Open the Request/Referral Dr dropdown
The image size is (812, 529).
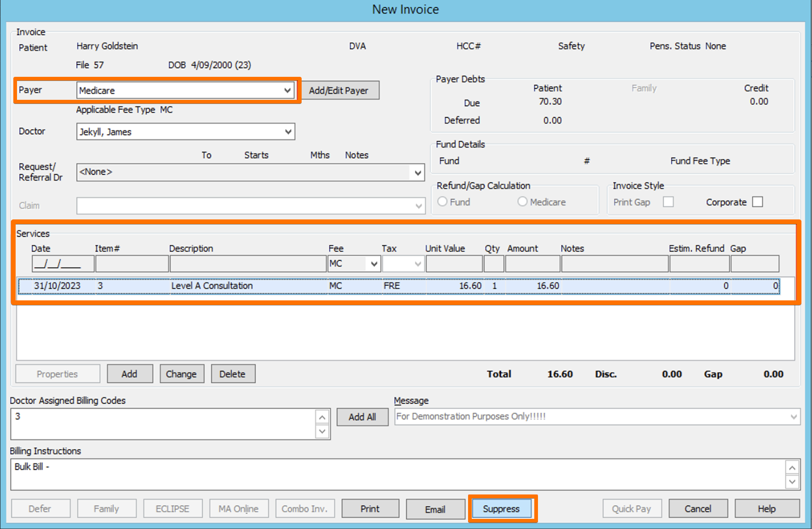click(251, 172)
